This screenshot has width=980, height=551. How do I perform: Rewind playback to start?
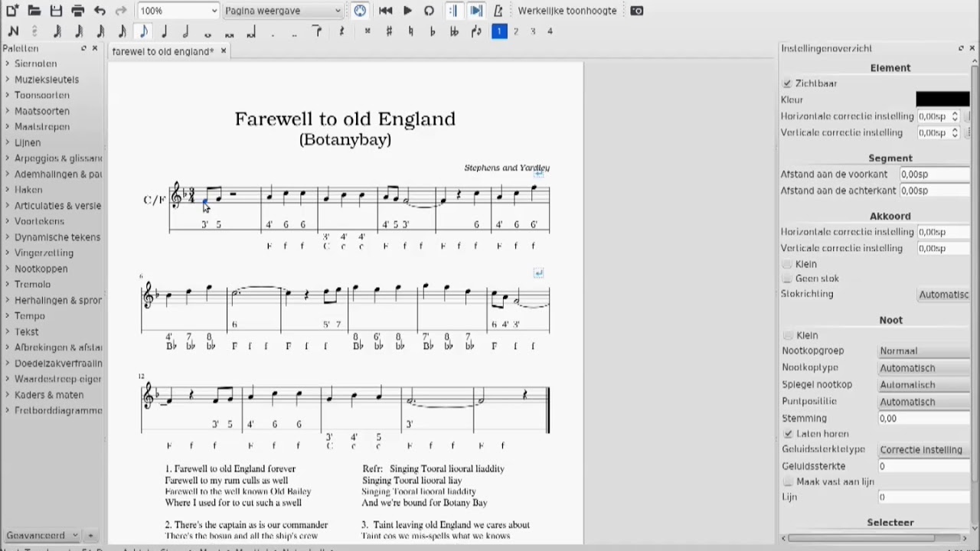(385, 11)
